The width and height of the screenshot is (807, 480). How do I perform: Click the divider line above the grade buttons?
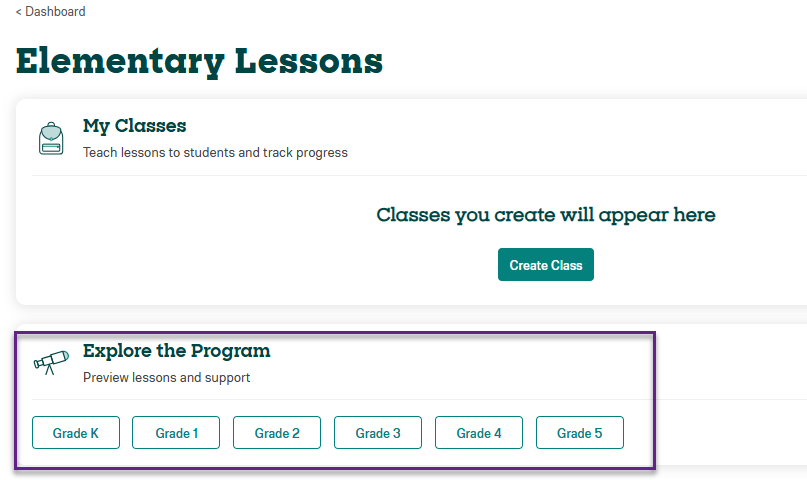tap(419, 399)
